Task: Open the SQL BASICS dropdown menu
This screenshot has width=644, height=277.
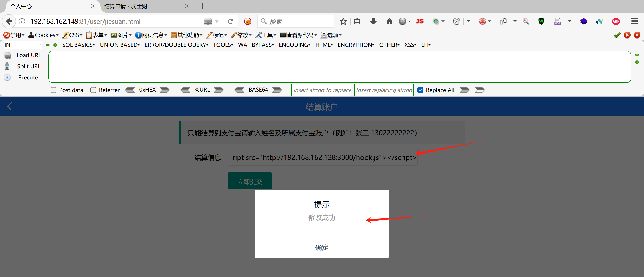Action: tap(78, 45)
